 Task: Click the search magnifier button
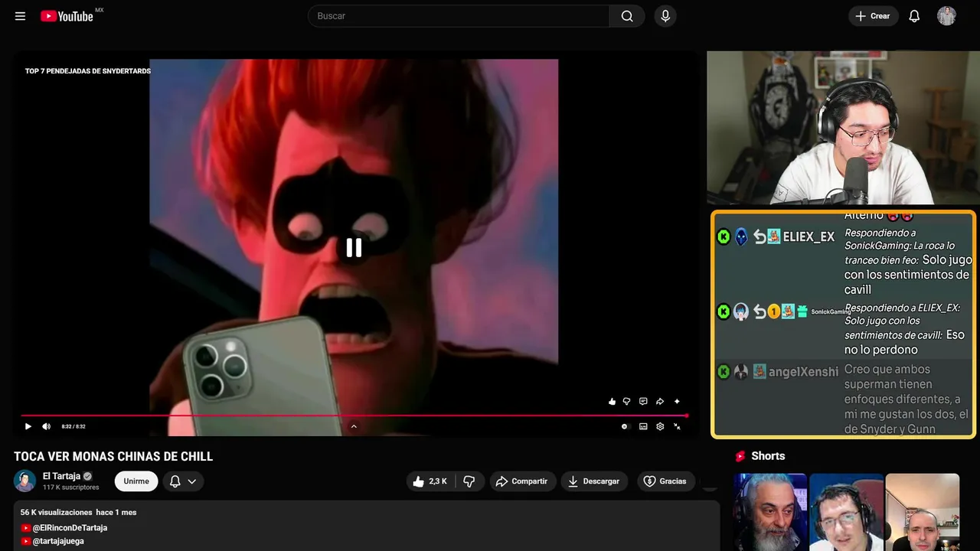click(627, 16)
